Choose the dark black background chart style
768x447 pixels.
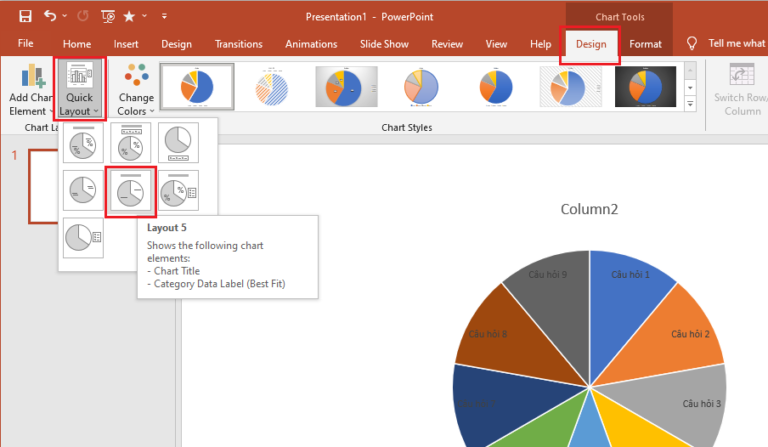pyautogui.click(x=645, y=87)
